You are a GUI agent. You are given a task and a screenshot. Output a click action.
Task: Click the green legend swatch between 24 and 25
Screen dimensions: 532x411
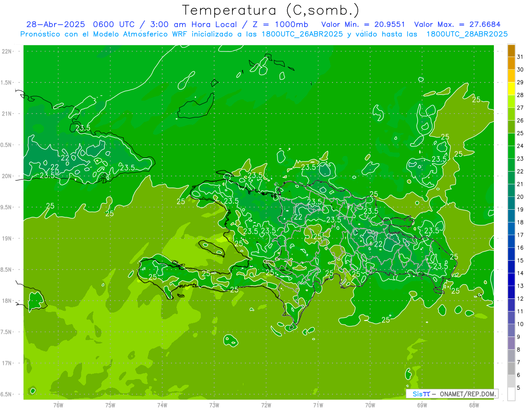[x=511, y=139]
